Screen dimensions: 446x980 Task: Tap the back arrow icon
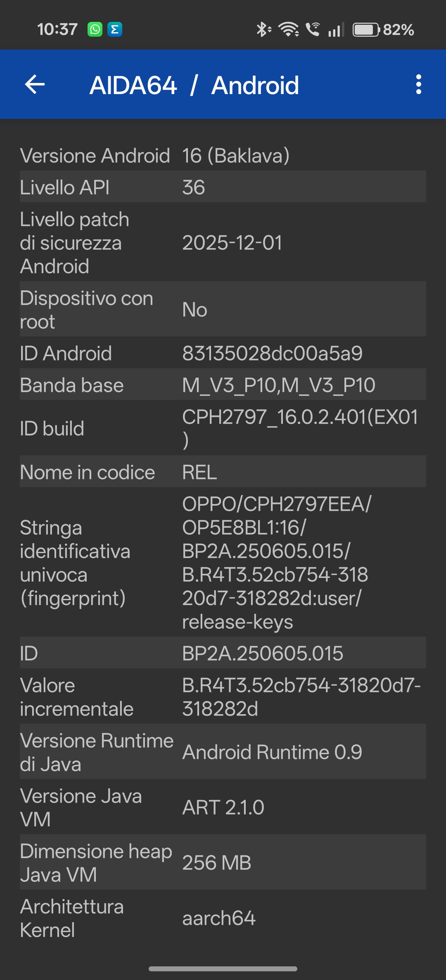click(x=35, y=85)
